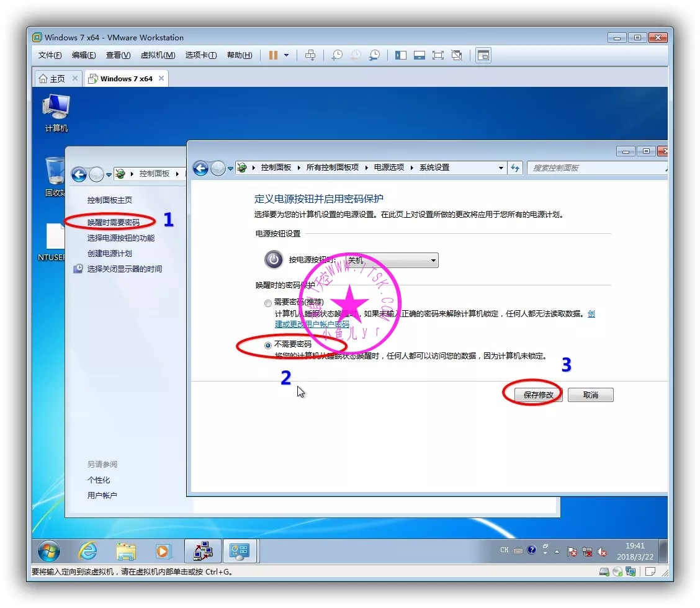Open the 唤醒时需要密码 sidebar link
700x608 pixels.
point(114,222)
